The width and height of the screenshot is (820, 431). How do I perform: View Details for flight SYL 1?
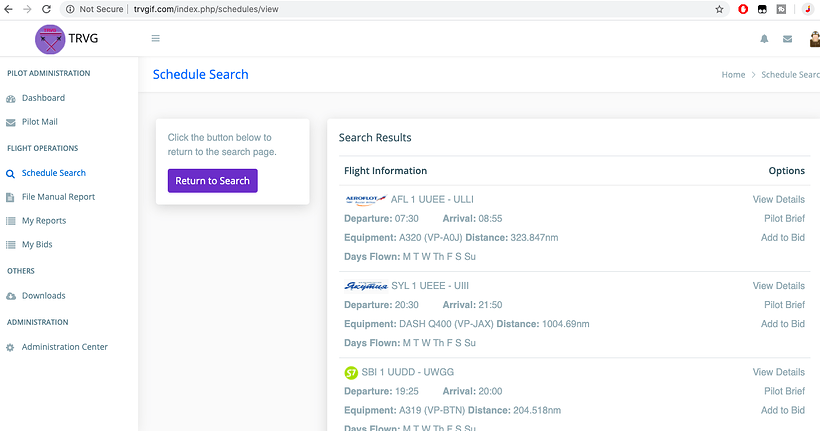pyautogui.click(x=779, y=286)
